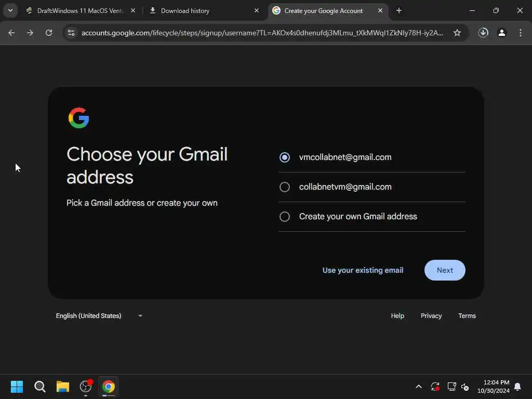Open the network tray icon
This screenshot has width=532, height=399.
click(x=451, y=387)
